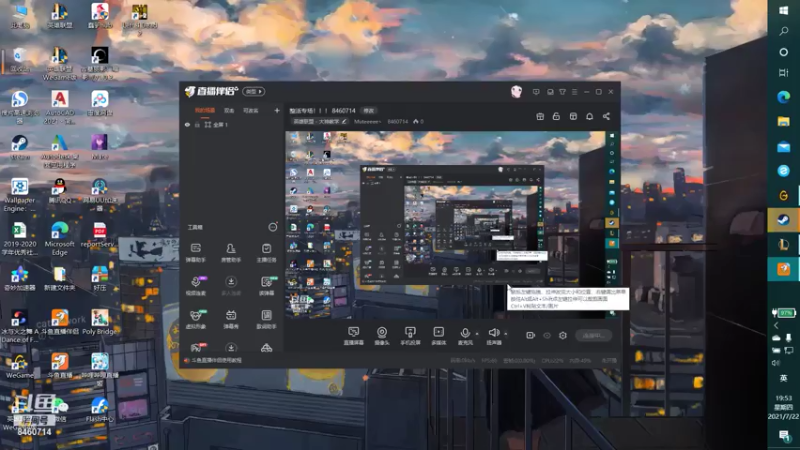Open the 视频连麦 microphone tool
Image resolution: width=800 pixels, height=450 pixels.
coord(196,286)
